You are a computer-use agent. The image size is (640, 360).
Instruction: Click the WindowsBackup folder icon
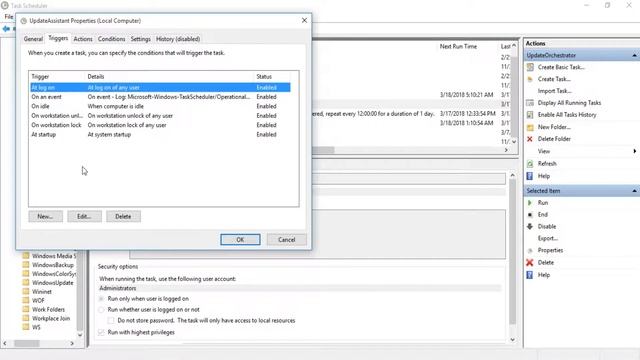[x=26, y=265]
